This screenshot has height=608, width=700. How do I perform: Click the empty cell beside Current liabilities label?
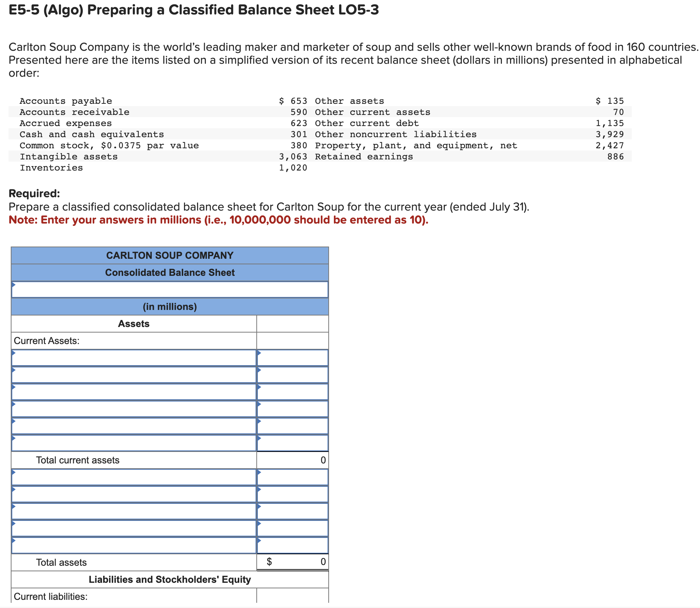(x=292, y=597)
